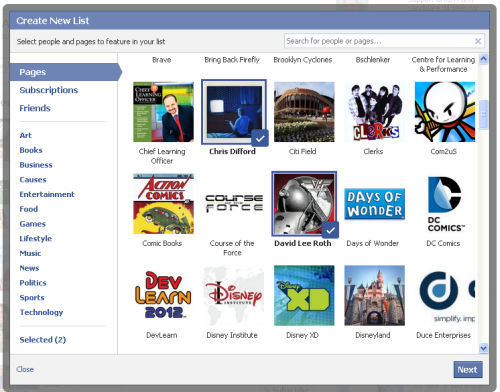Filter by Causes category
Viewport: 500px width, 392px height.
click(x=33, y=180)
